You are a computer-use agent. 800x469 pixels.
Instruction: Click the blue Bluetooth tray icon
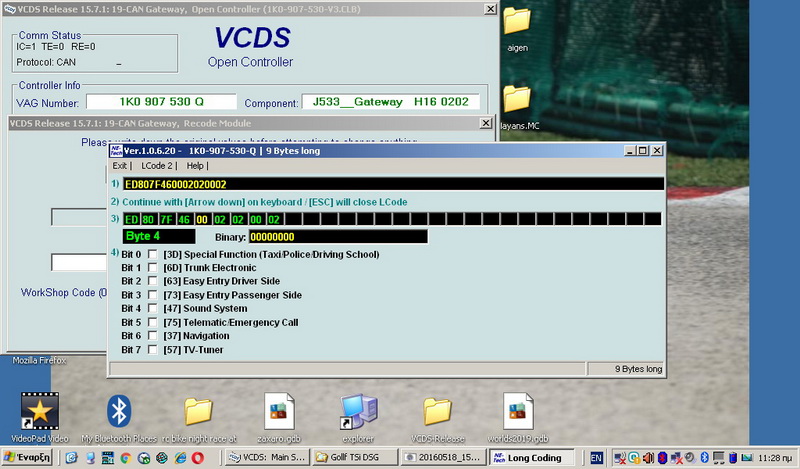[x=705, y=457]
